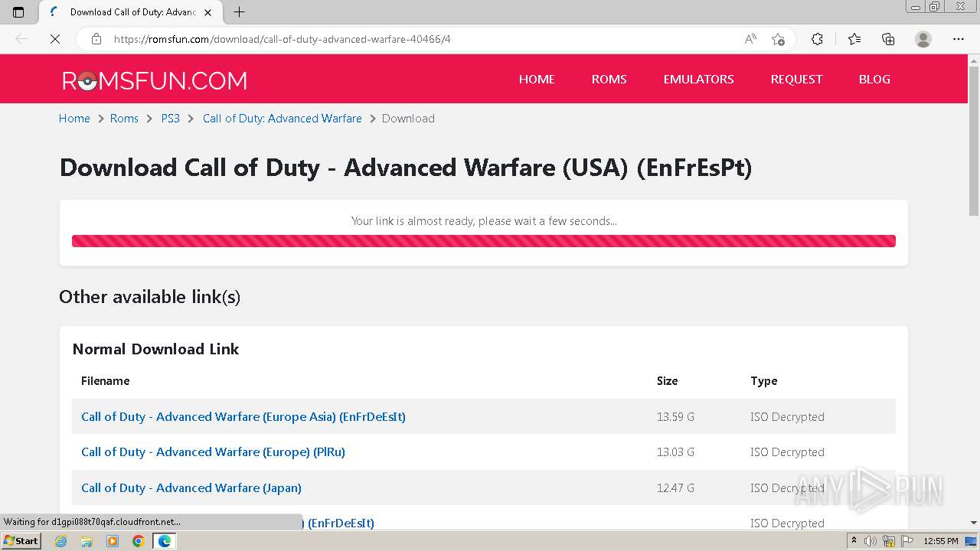Follow the Home breadcrumb link

(74, 119)
